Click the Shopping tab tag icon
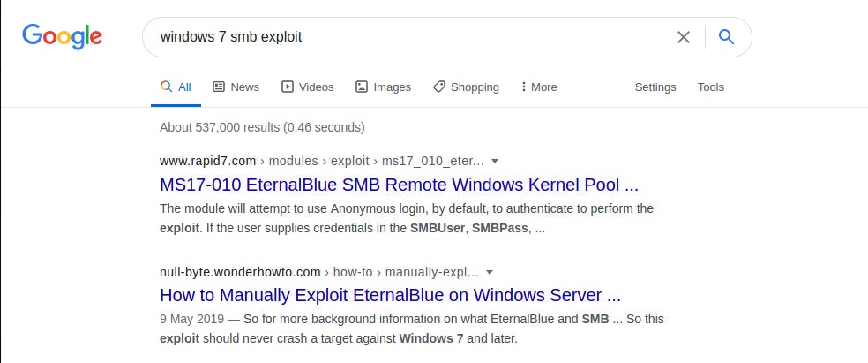Image resolution: width=868 pixels, height=363 pixels. point(438,87)
